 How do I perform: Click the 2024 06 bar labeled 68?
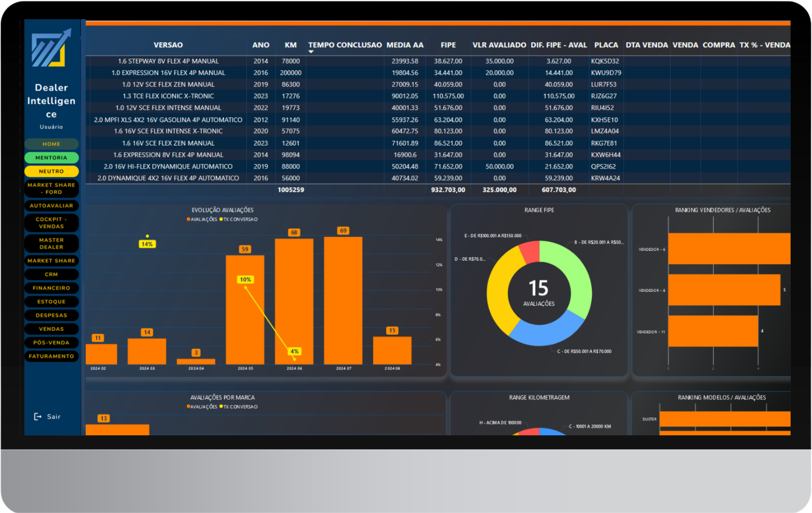[294, 301]
